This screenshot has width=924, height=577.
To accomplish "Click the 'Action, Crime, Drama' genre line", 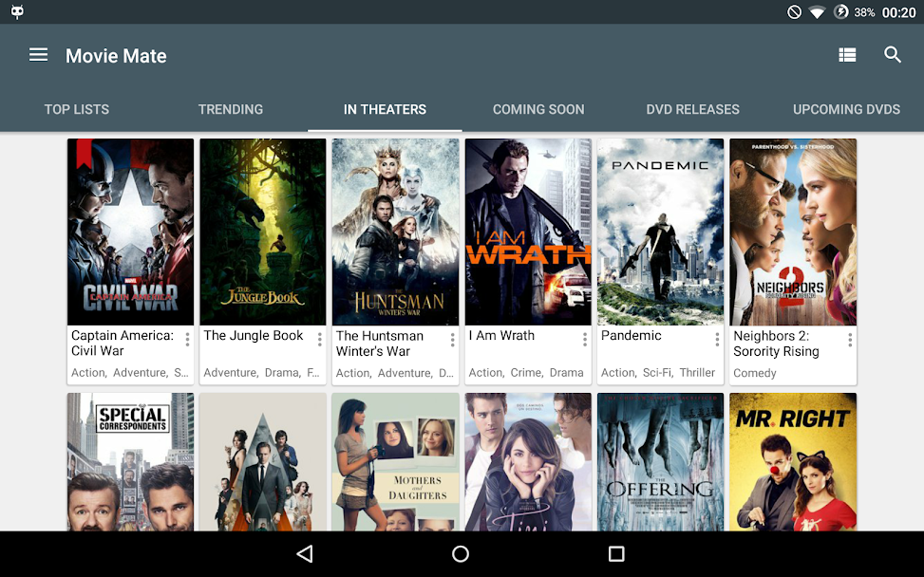I will (526, 373).
